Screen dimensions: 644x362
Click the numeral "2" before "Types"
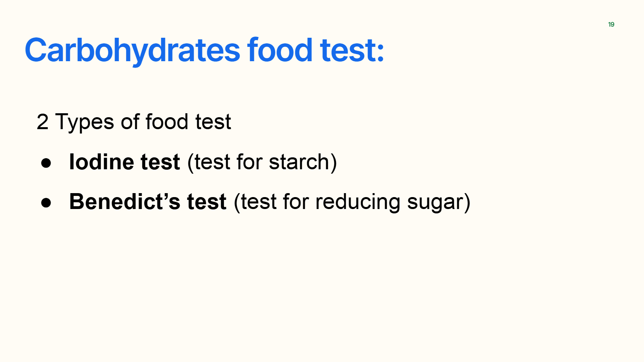click(42, 122)
